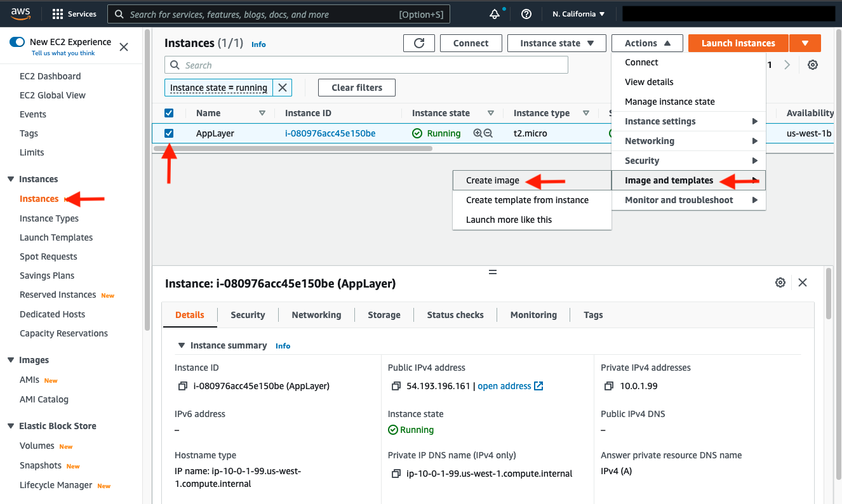Go to next page of instances
Screen dimensions: 842x504
(x=787, y=65)
